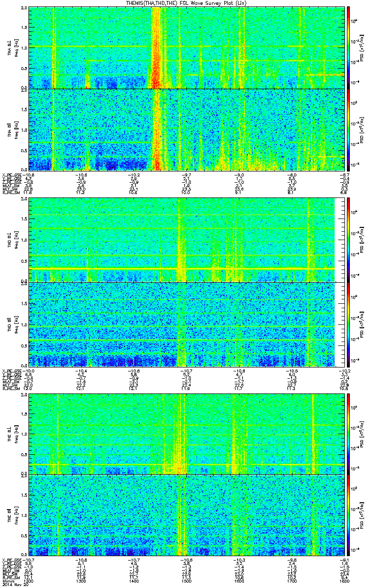Screen dimensions: 368x588
Task: Click the color bar beside the THE B-parallel panel
Action: [349, 515]
